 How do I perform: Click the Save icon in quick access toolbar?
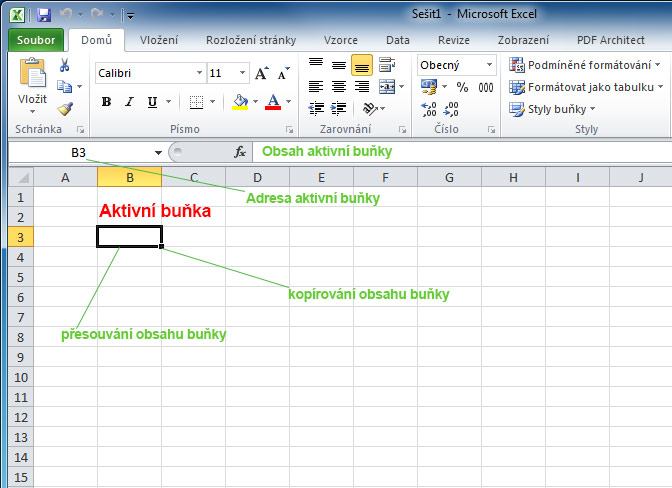tap(43, 15)
